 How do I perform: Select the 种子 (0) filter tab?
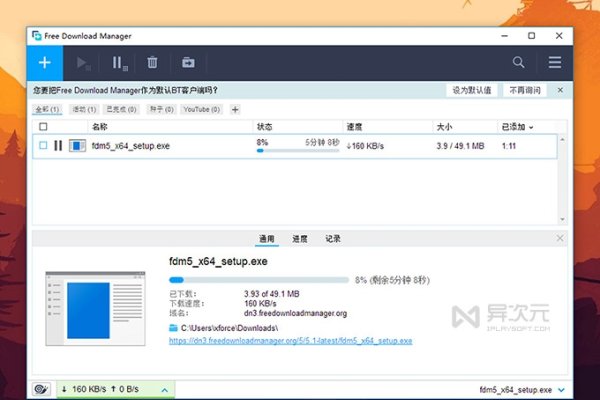click(x=161, y=109)
